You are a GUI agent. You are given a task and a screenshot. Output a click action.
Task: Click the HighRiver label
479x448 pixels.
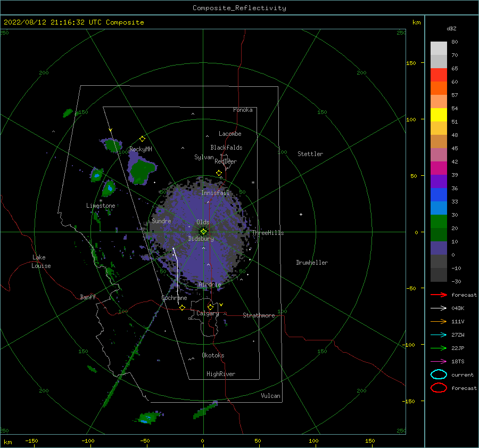pos(221,374)
